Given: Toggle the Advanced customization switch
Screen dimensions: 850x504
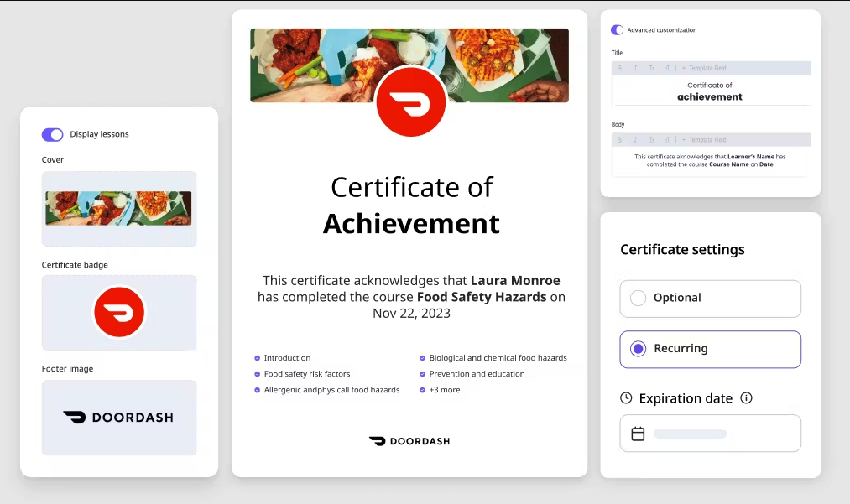Looking at the screenshot, I should (x=617, y=30).
